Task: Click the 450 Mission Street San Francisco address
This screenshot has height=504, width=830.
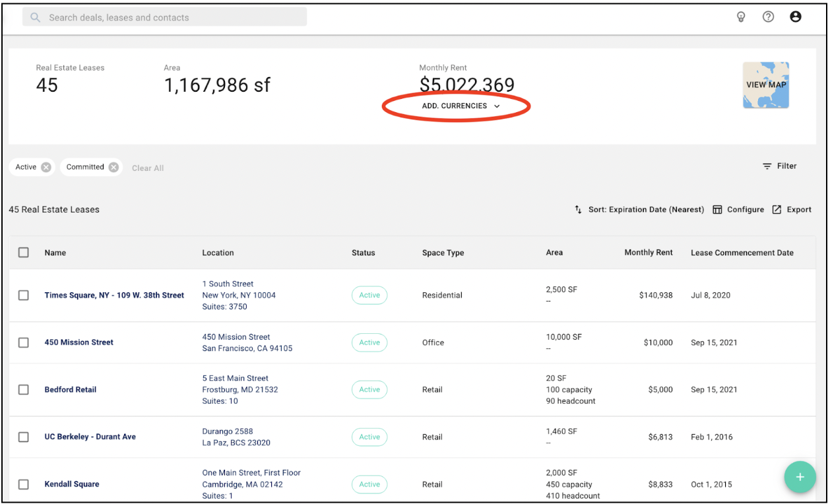Action: coord(247,342)
